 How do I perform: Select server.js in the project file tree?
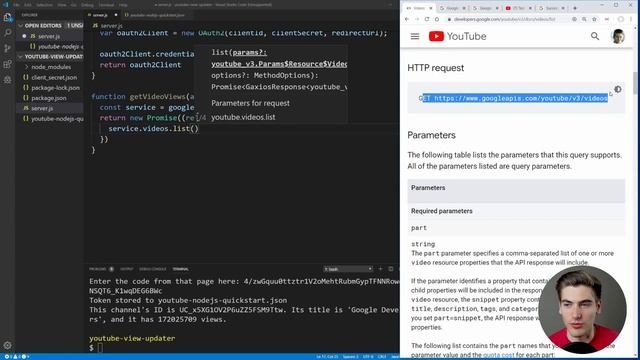pyautogui.click(x=42, y=108)
